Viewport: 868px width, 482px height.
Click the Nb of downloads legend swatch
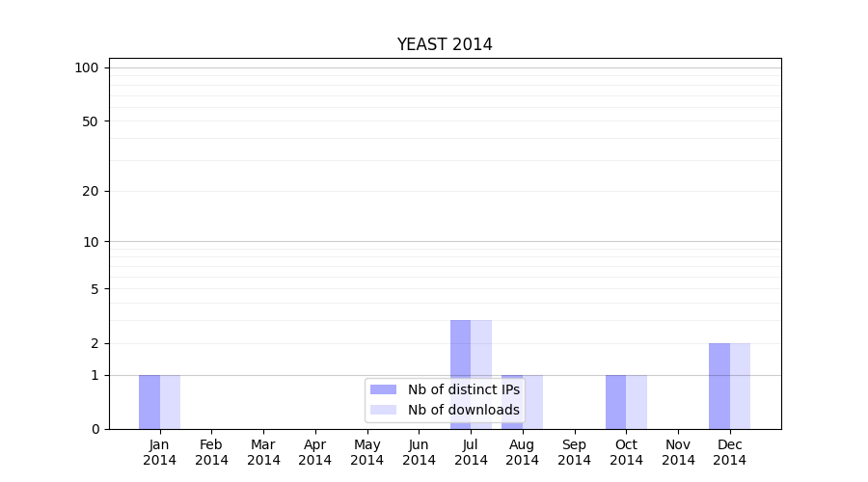[x=383, y=410]
